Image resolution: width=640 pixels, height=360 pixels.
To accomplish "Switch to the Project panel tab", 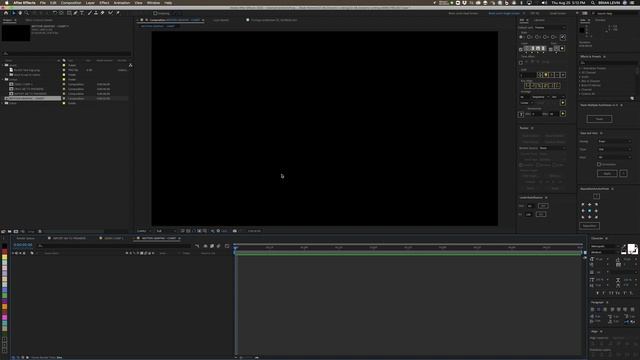I will (8, 20).
